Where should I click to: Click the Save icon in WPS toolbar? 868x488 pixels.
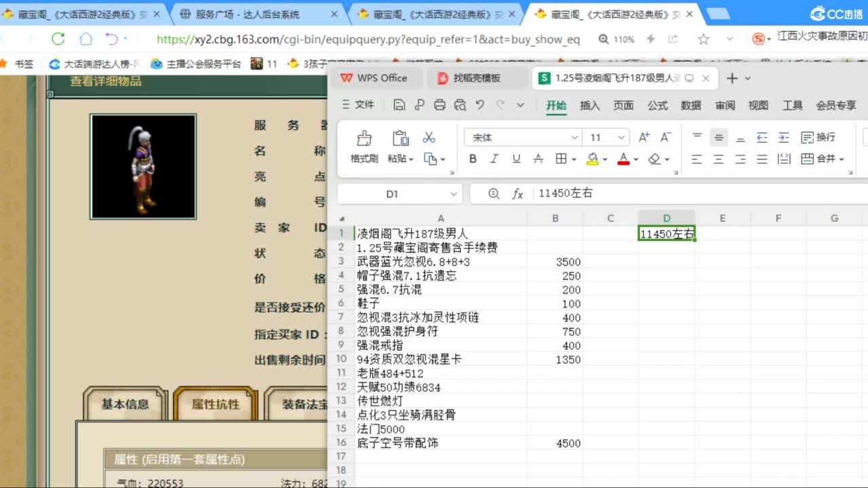(x=399, y=105)
